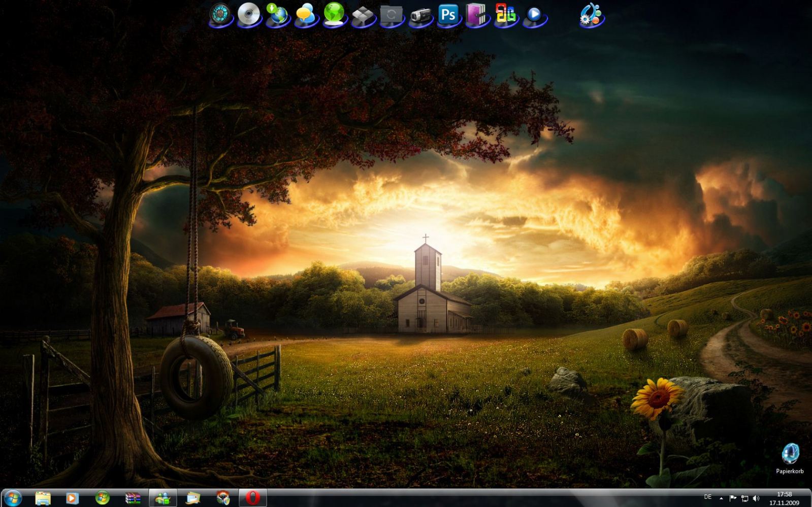Open WinRAR from the taskbar
The width and height of the screenshot is (812, 507).
pyautogui.click(x=133, y=498)
